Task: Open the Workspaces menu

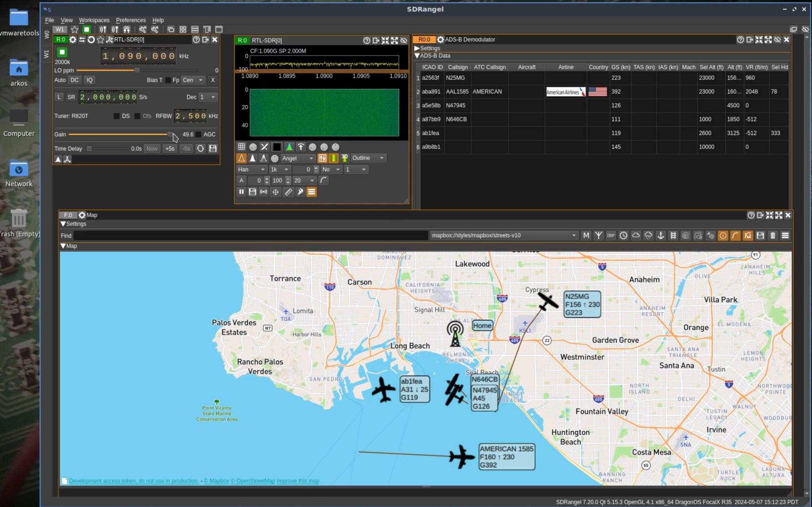Action: click(94, 20)
